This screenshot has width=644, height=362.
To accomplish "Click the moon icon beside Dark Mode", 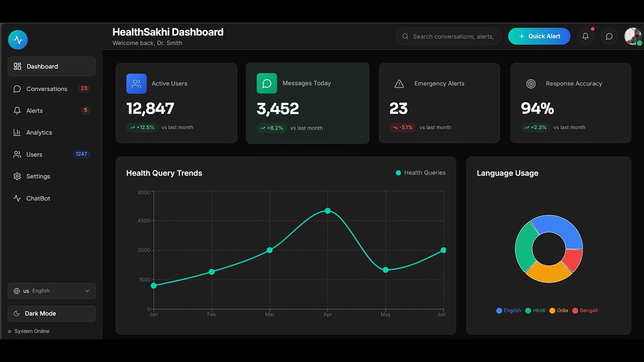I will (x=17, y=314).
